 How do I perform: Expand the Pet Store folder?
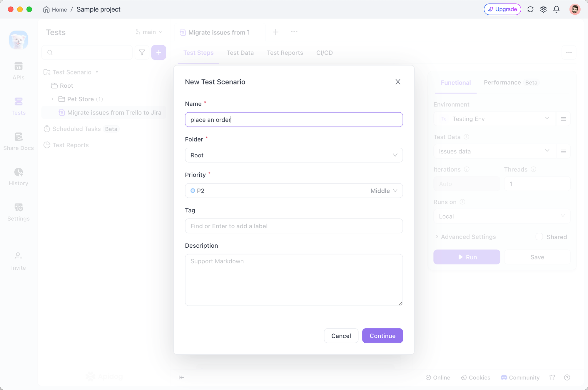tap(52, 99)
